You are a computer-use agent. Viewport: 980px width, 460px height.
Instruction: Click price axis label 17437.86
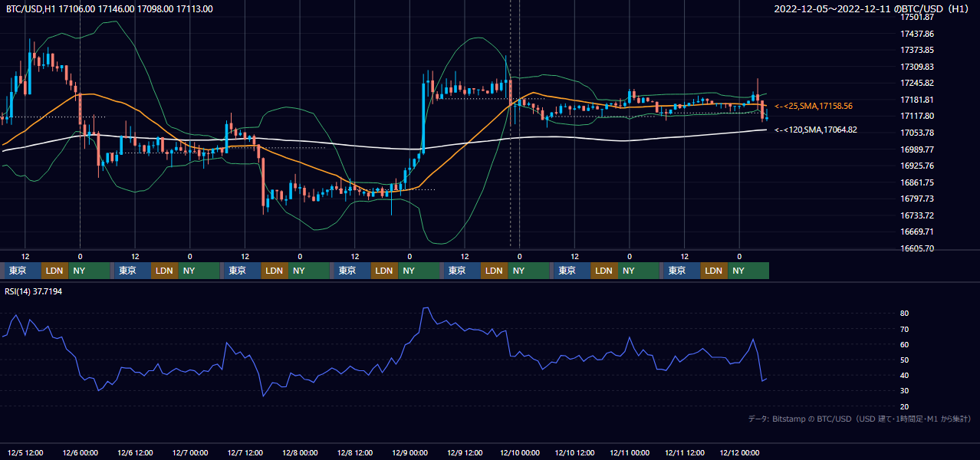click(x=916, y=34)
